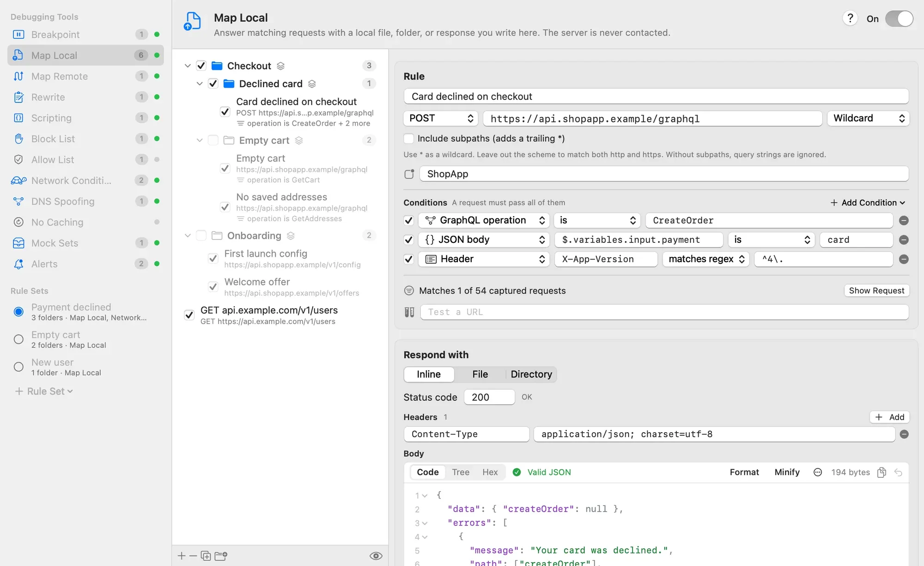924x566 pixels.
Task: Copy the response body to clipboard
Action: point(881,472)
